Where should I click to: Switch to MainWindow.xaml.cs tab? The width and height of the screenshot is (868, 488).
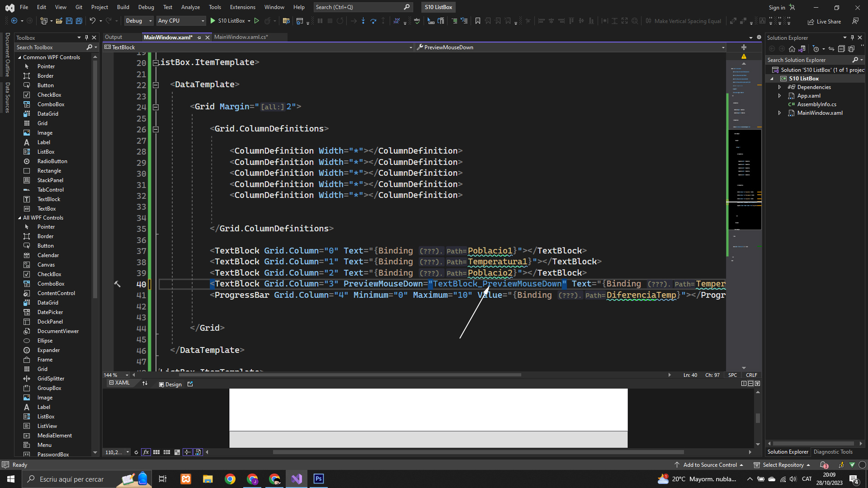tap(241, 37)
